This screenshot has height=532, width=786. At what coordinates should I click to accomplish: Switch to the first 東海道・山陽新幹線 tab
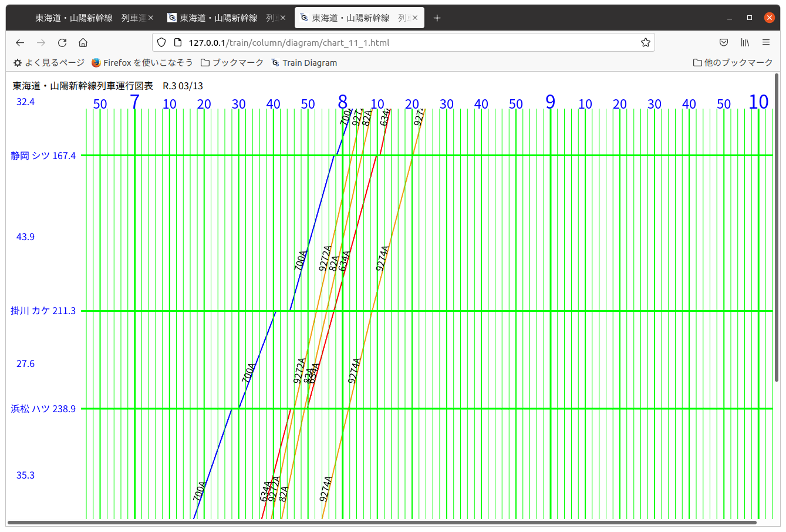coord(88,18)
